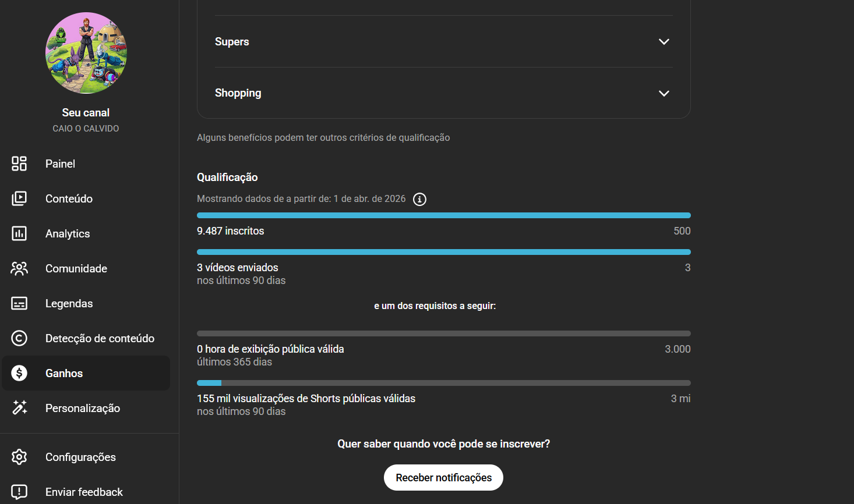Click the info icon beside qualification date

point(419,200)
